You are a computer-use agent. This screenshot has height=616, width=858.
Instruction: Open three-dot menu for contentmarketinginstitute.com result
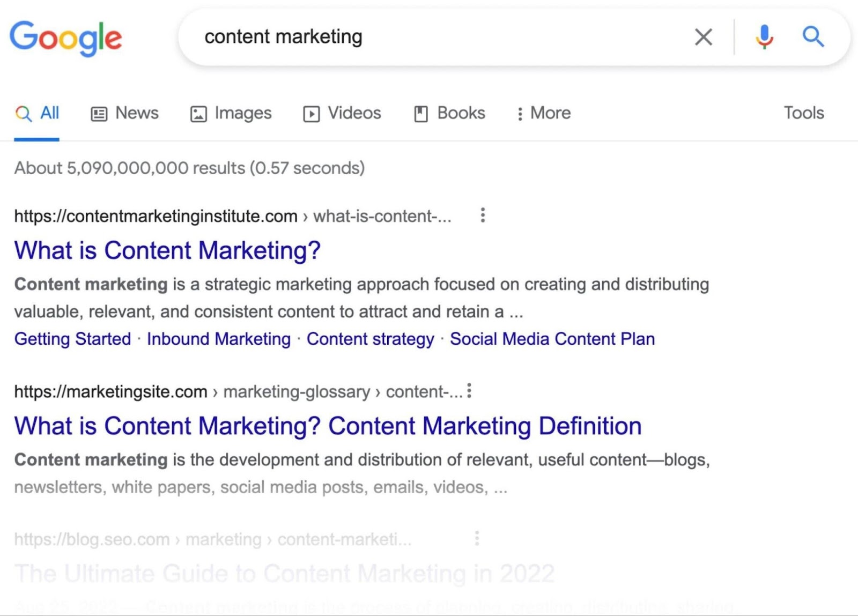pos(482,215)
